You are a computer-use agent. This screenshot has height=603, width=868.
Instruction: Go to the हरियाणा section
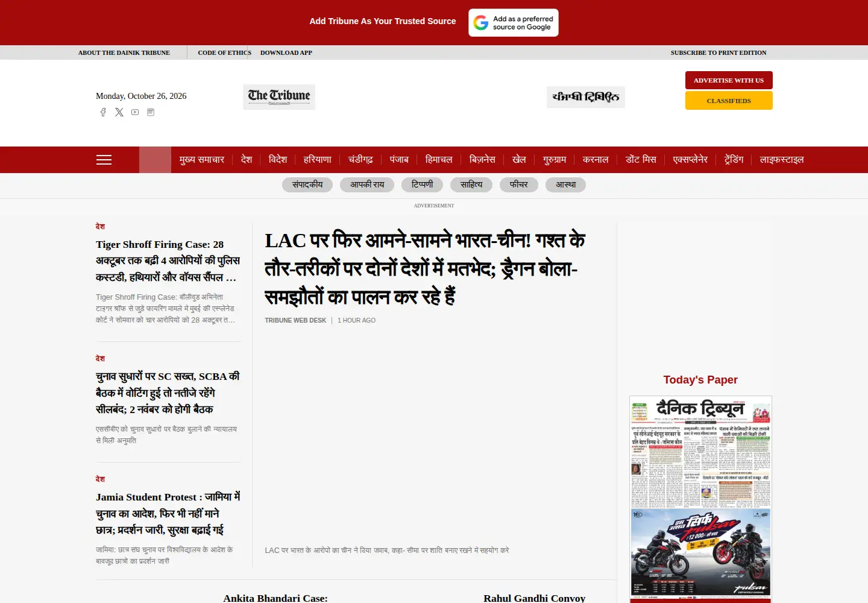[x=318, y=160]
